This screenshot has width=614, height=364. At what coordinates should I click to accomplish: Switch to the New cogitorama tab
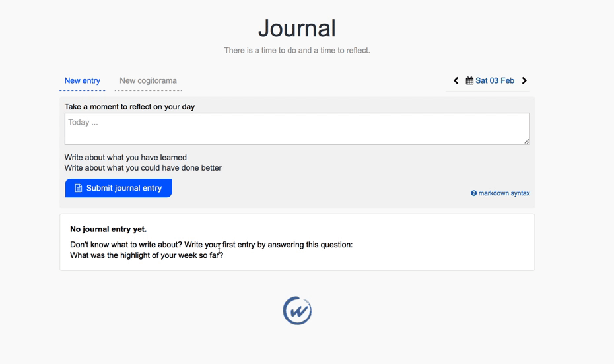pos(148,81)
